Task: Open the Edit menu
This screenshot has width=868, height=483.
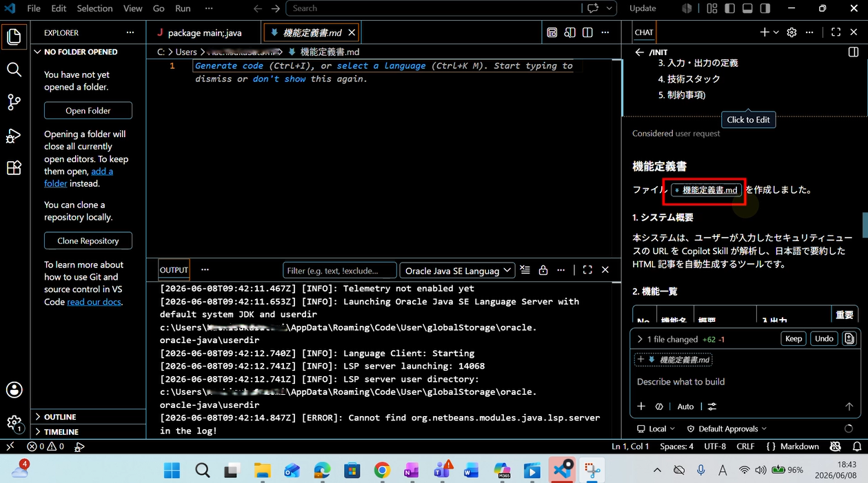Action: point(59,8)
